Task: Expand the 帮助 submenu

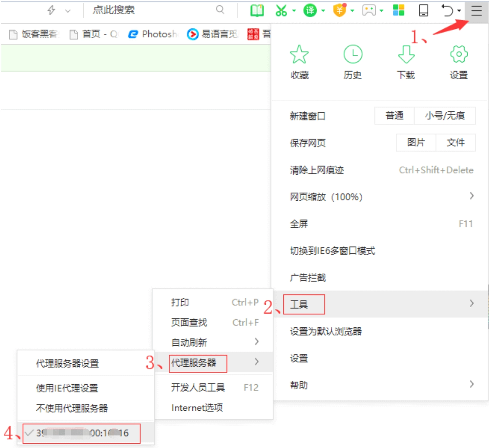Action: 381,385
